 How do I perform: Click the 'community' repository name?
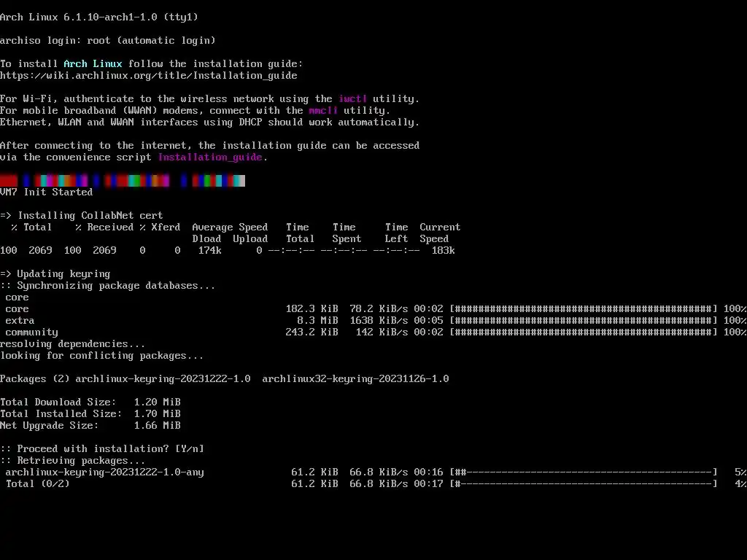[32, 332]
